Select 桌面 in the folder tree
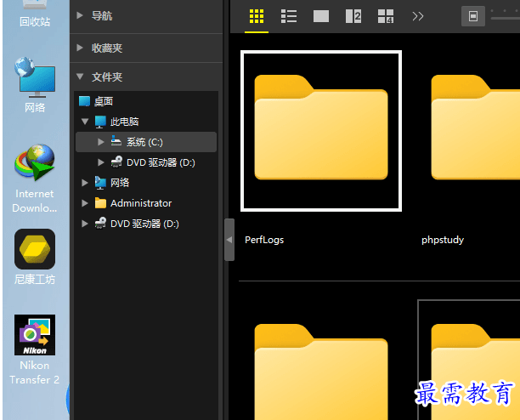 (104, 101)
